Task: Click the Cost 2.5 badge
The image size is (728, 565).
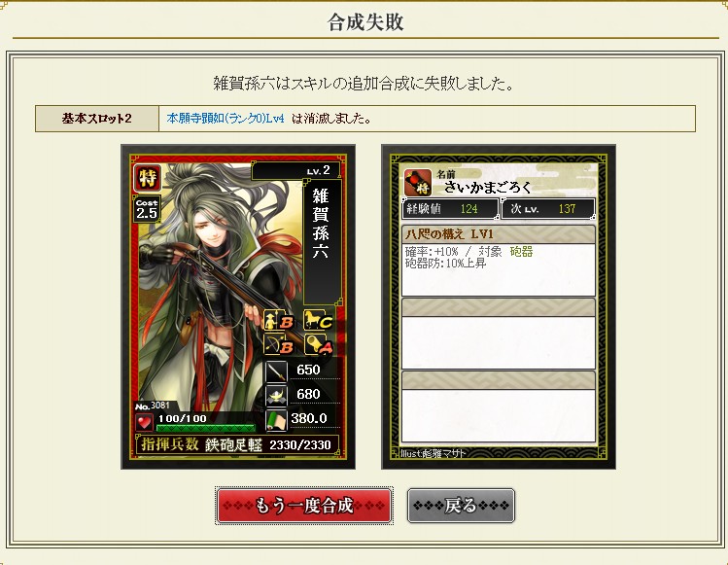Action: pos(147,210)
